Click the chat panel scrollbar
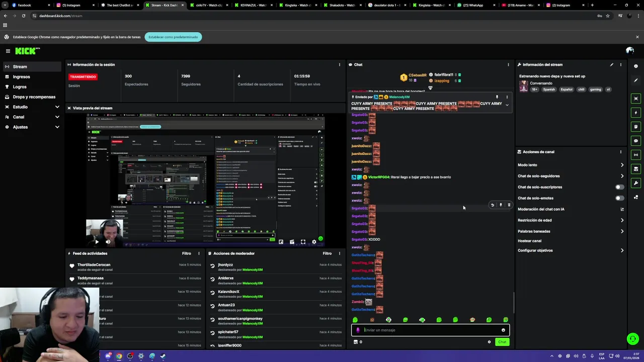644x362 pixels. point(514,303)
